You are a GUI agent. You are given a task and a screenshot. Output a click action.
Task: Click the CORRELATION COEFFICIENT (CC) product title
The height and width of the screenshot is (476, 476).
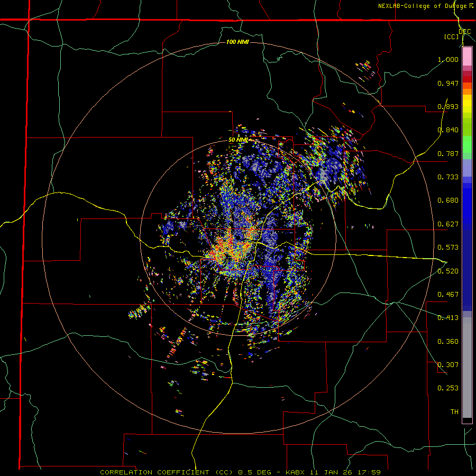(167, 472)
